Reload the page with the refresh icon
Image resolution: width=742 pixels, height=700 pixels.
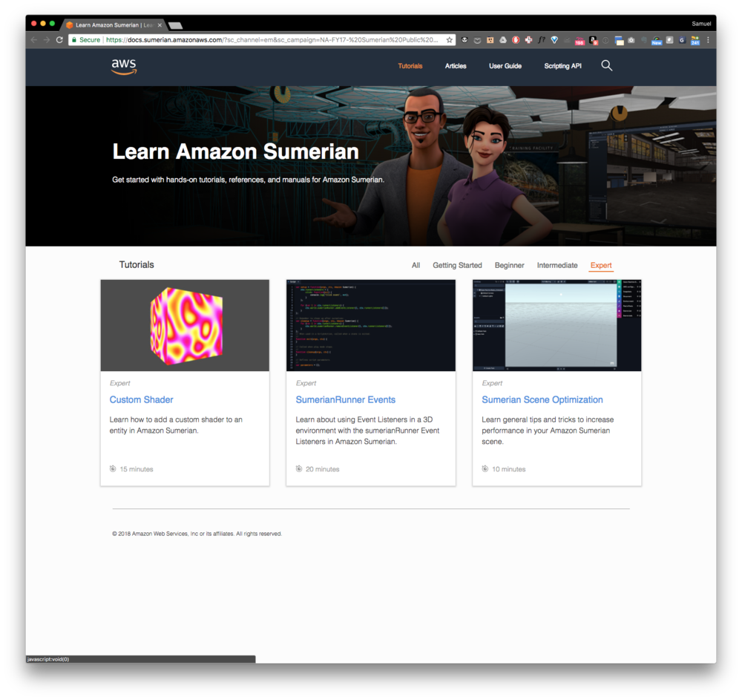59,40
